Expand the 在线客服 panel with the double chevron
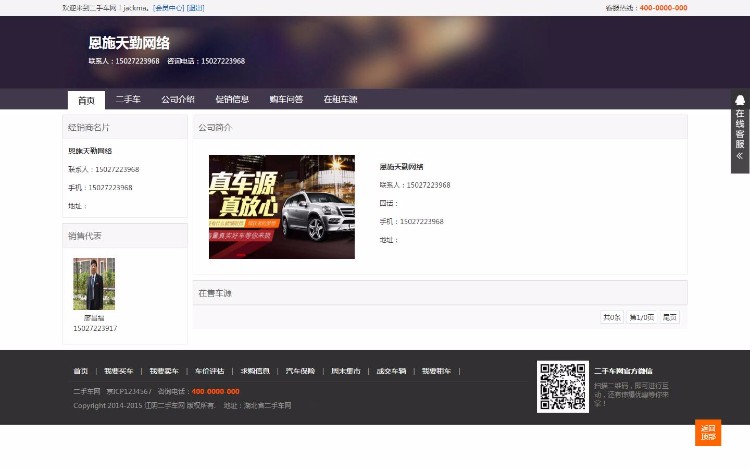 point(740,156)
